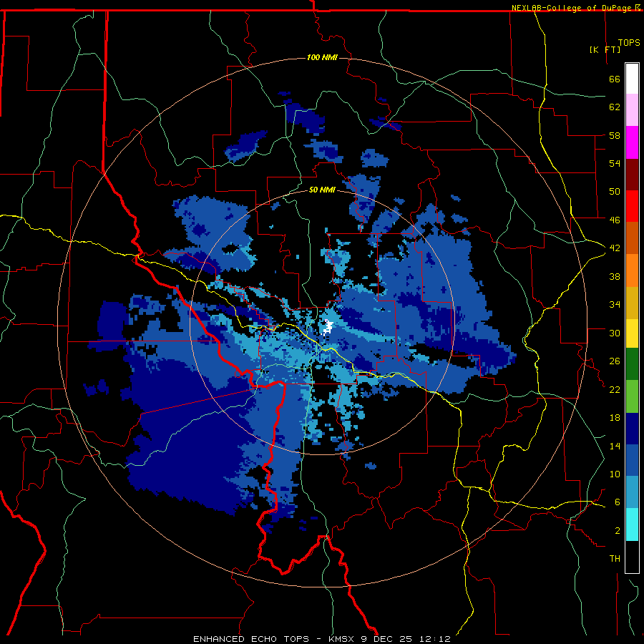This screenshot has width=644, height=644.
Task: Click the "50" legend value
Action: pyautogui.click(x=614, y=192)
